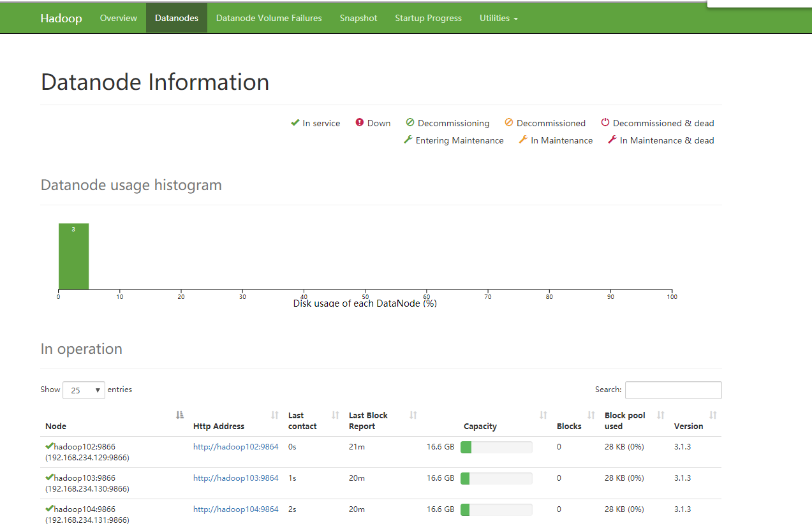Go to Startup Progress tab
Viewport: 812px width, 526px height.
click(x=428, y=18)
